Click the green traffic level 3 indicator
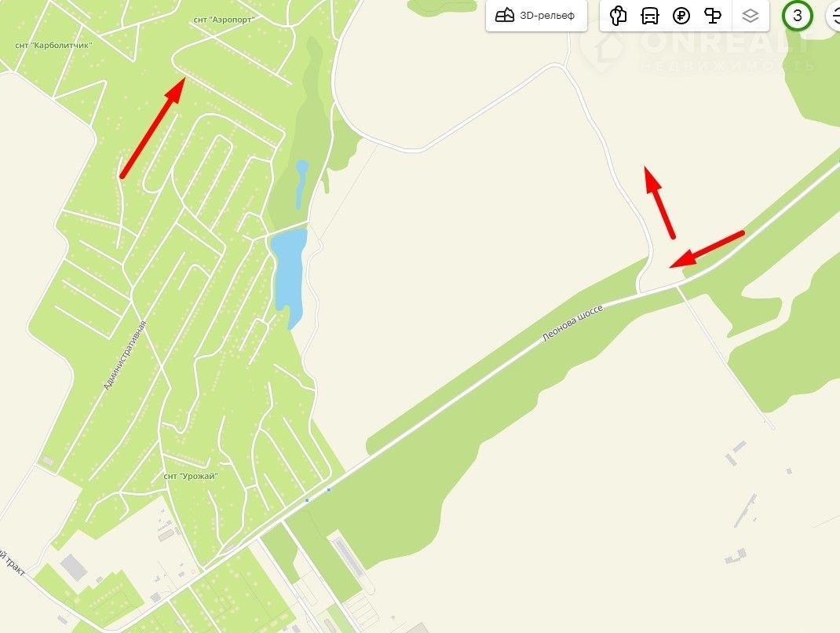 pyautogui.click(x=797, y=16)
